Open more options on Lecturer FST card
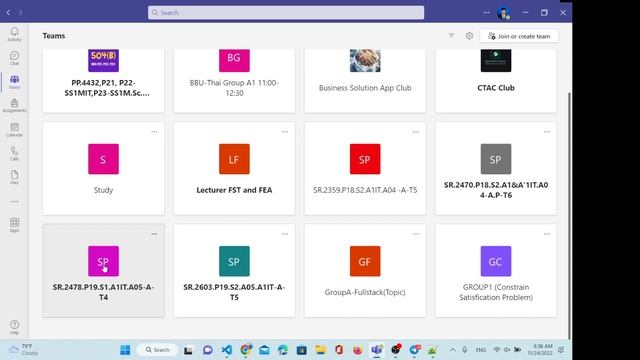 click(285, 132)
